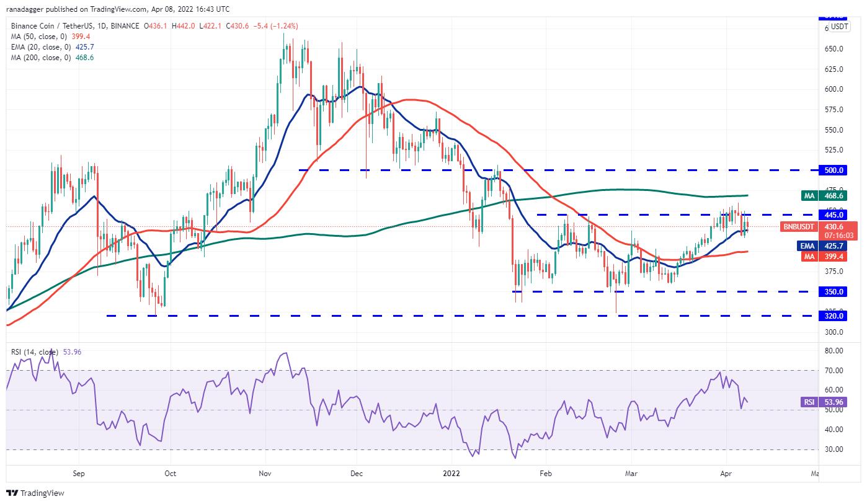Click the RSI (14, close) indicator legend
This screenshot has height=504, width=867.
(x=35, y=352)
